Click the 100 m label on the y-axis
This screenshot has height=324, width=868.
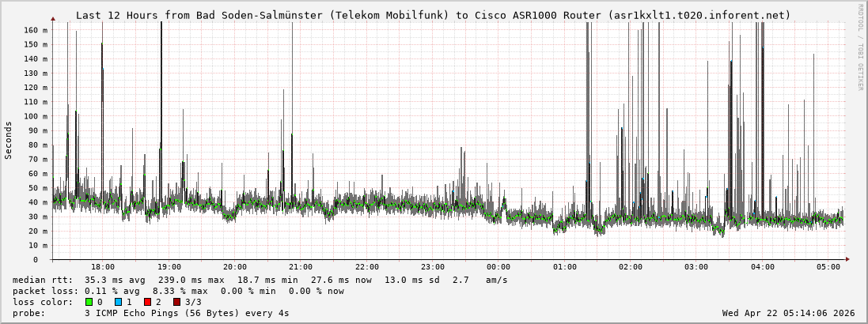click(x=36, y=116)
